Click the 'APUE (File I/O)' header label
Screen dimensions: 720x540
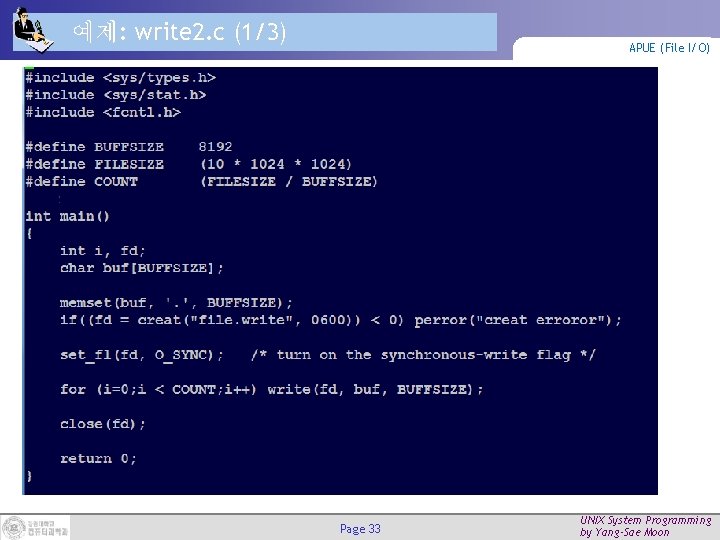[669, 48]
